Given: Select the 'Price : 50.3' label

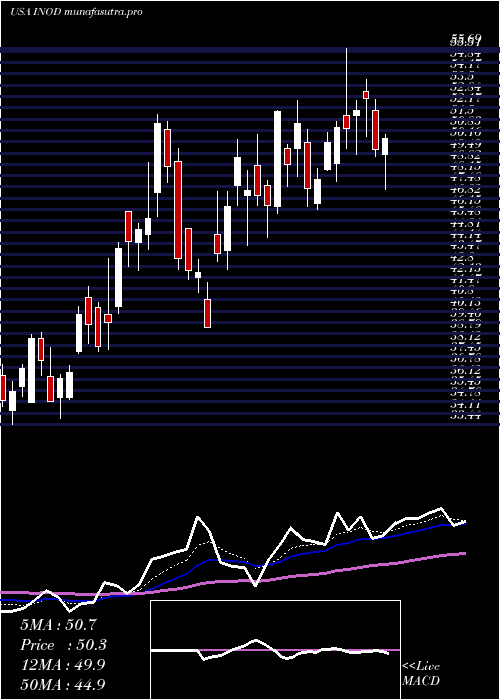Looking at the screenshot, I should 64,645.
